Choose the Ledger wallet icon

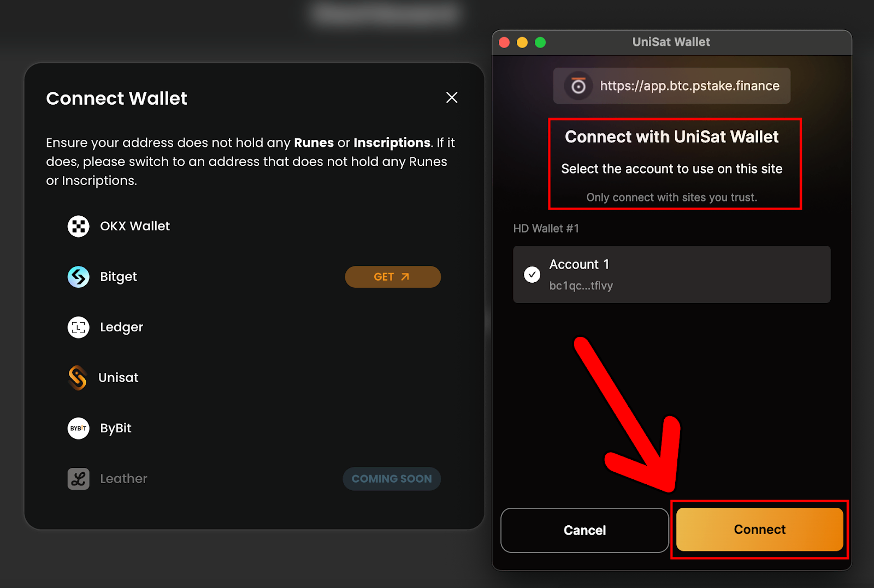[x=78, y=327]
